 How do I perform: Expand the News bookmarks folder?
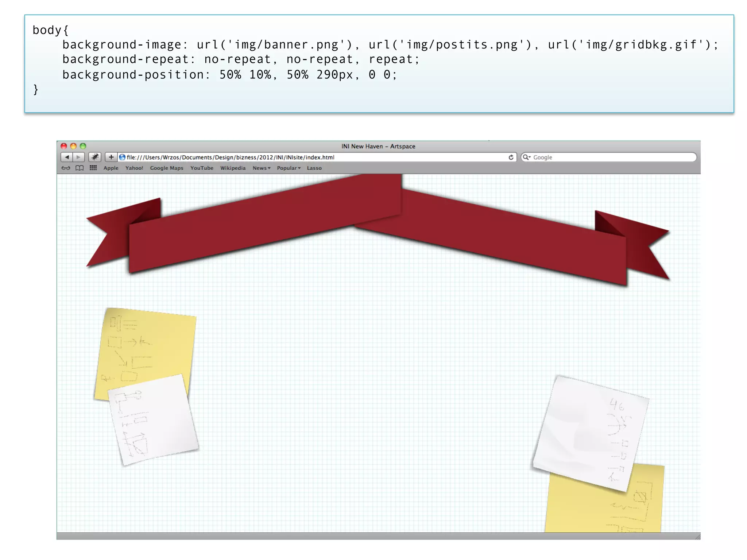[x=261, y=168]
